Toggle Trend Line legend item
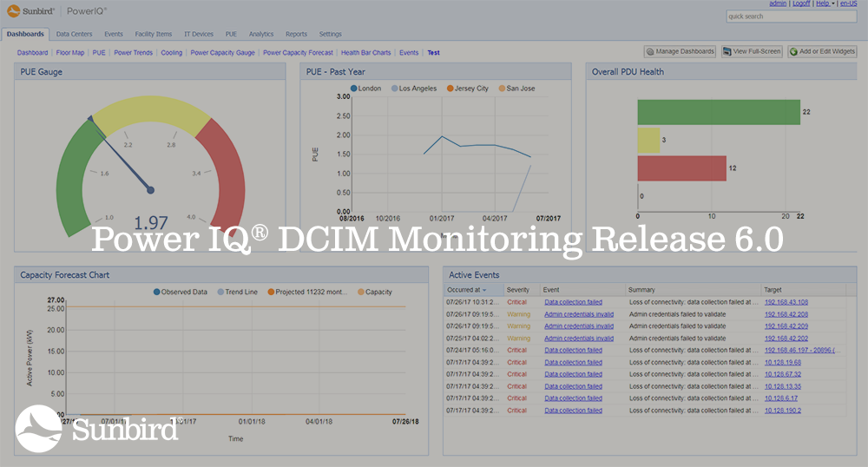The width and height of the screenshot is (868, 467). click(x=237, y=293)
